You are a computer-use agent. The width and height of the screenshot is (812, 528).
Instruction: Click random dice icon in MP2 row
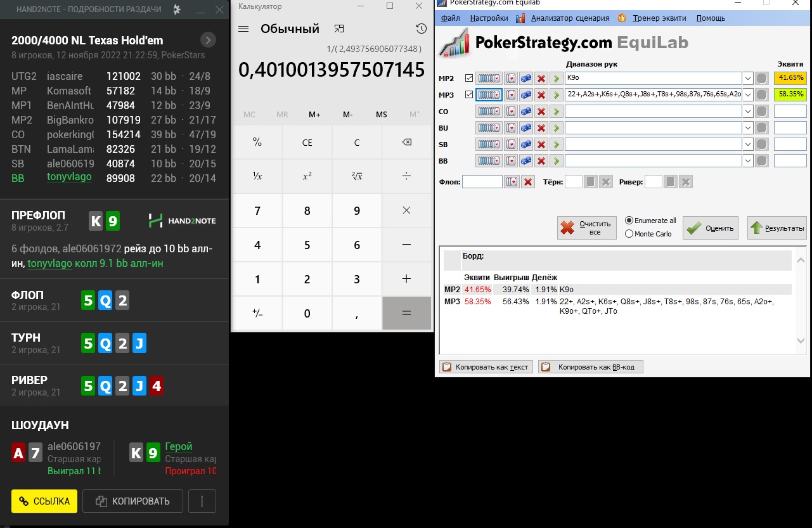[x=526, y=79]
